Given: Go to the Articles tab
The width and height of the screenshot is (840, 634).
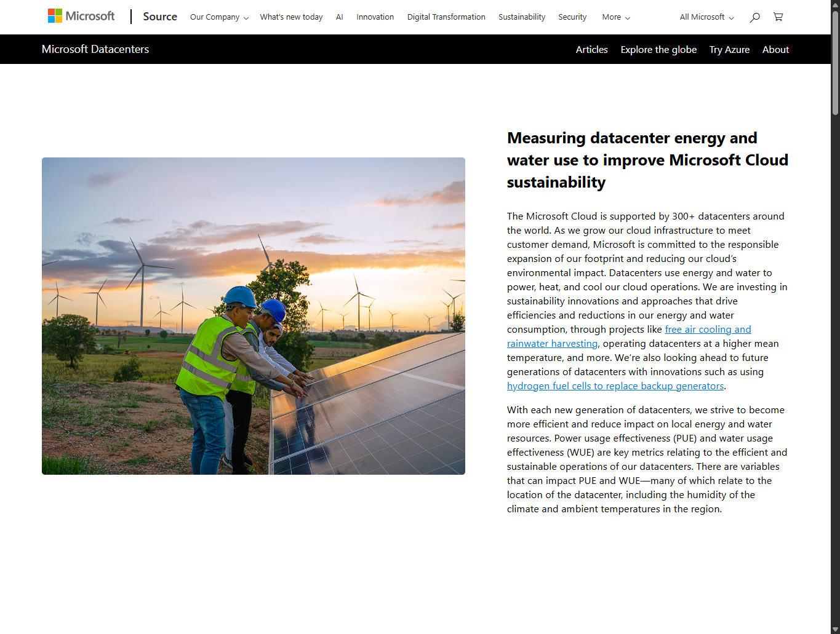Looking at the screenshot, I should tap(591, 50).
